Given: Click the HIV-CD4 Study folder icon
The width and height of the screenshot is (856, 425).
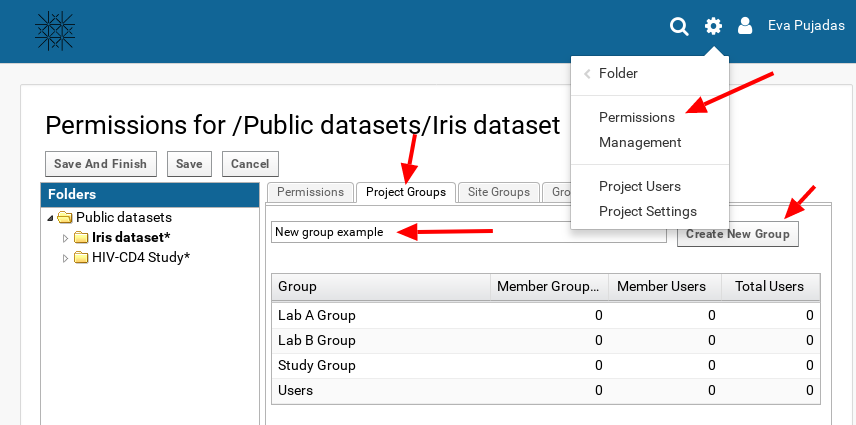Looking at the screenshot, I should [x=81, y=258].
